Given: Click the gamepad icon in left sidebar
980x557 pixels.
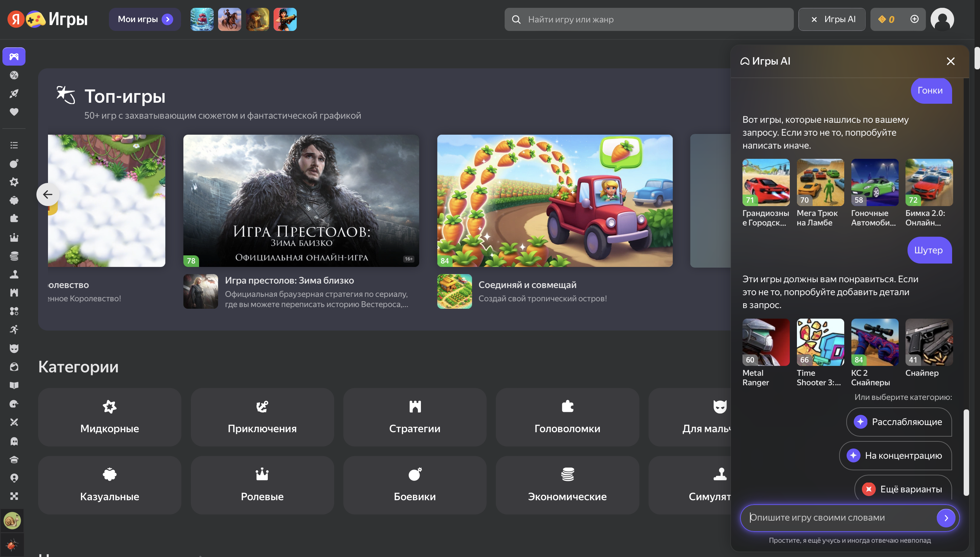Looking at the screenshot, I should click(x=14, y=56).
